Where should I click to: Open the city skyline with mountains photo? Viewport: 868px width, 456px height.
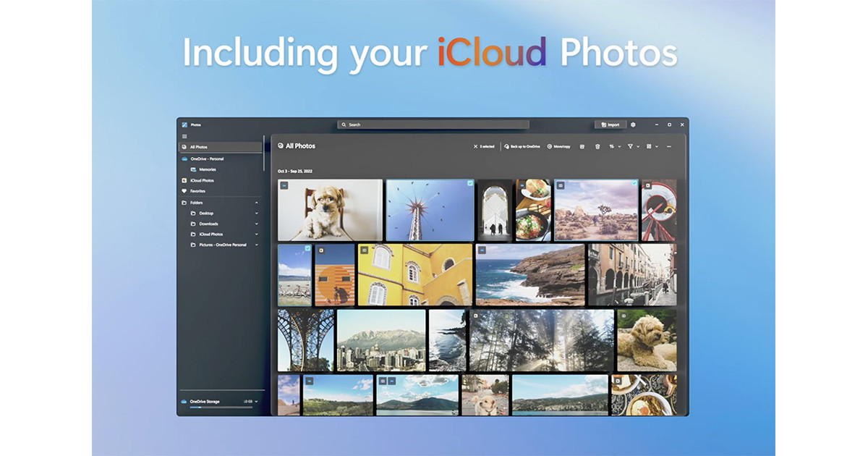(381, 340)
